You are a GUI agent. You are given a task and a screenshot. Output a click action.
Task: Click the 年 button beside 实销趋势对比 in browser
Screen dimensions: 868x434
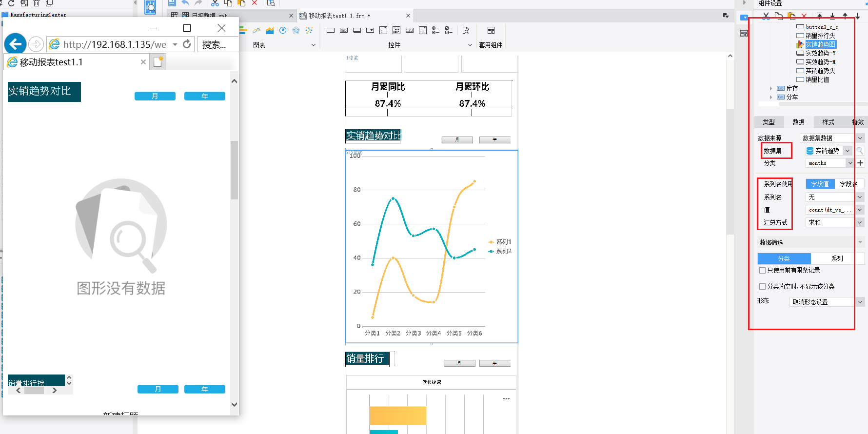coord(204,96)
